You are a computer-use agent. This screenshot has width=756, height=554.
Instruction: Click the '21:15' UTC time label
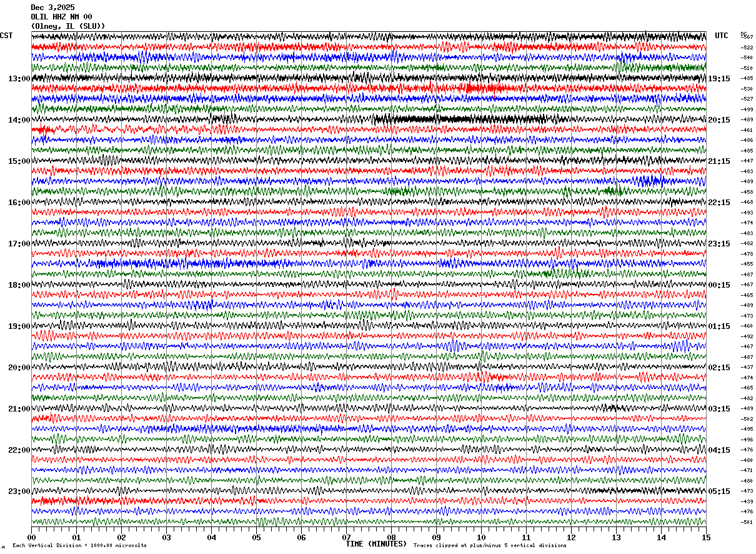click(719, 161)
